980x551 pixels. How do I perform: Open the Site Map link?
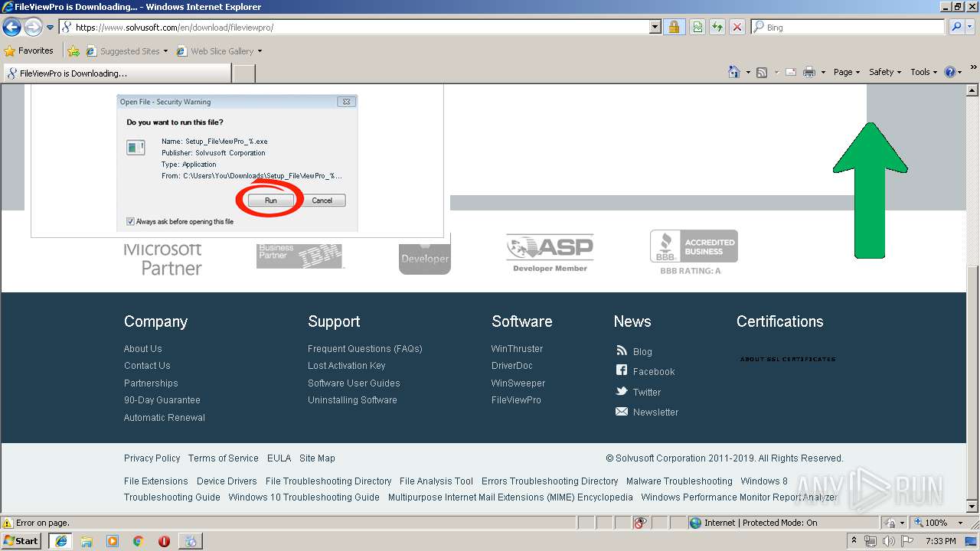point(317,458)
